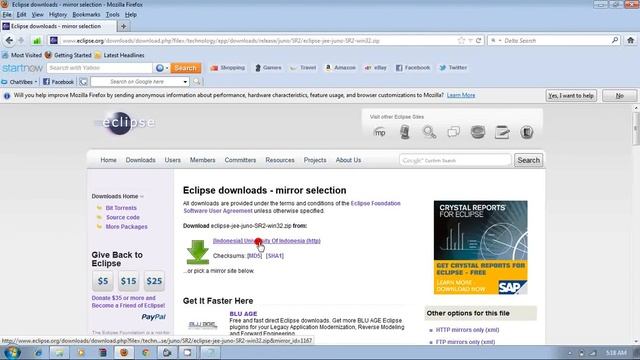The width and height of the screenshot is (640, 360).
Task: Switch to Firefox in the taskbar
Action: (x=124, y=352)
